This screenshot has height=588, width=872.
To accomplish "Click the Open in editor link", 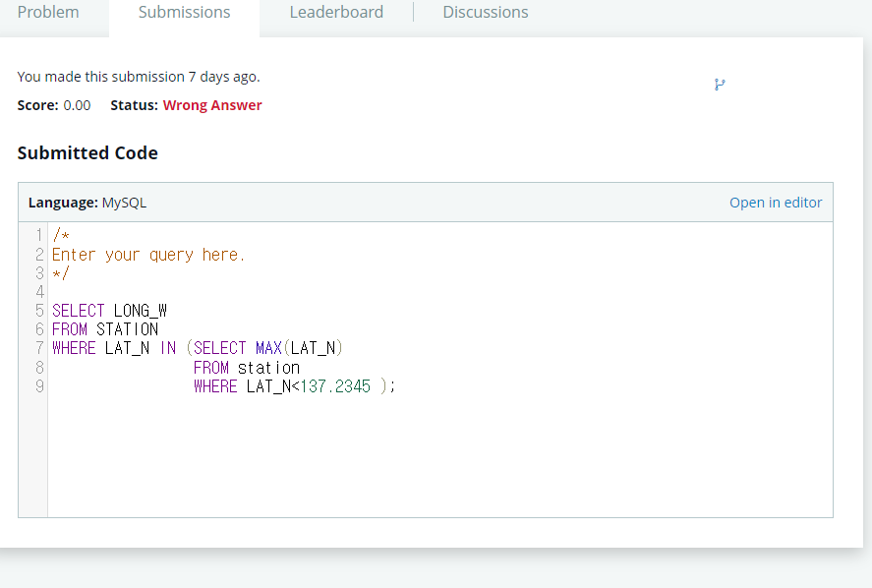I will coord(776,203).
